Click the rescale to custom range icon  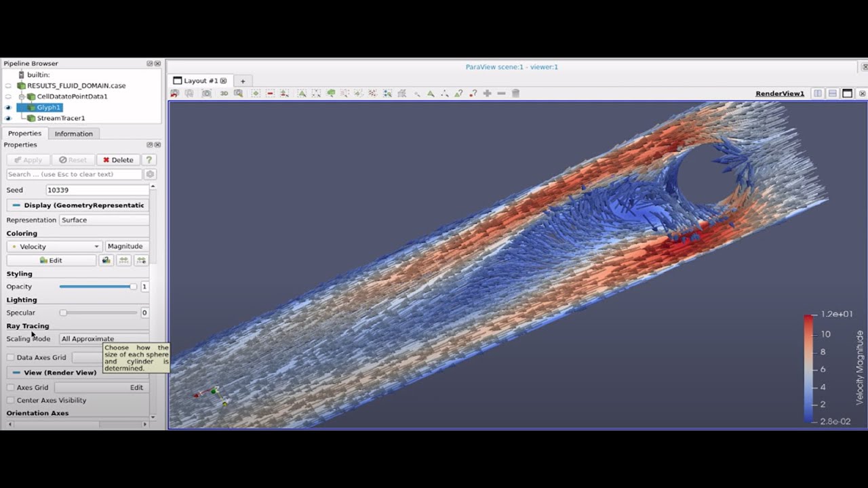[141, 260]
